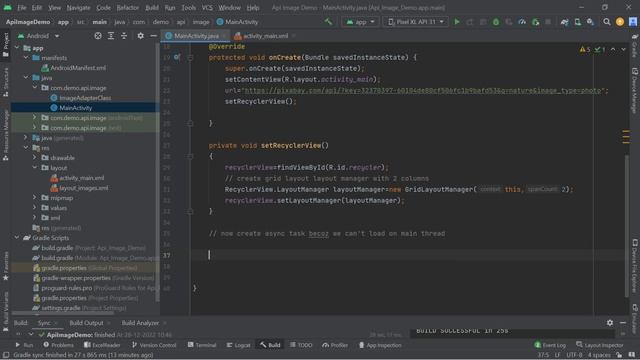Expand the drawable folder
640x360 pixels.
click(35, 158)
